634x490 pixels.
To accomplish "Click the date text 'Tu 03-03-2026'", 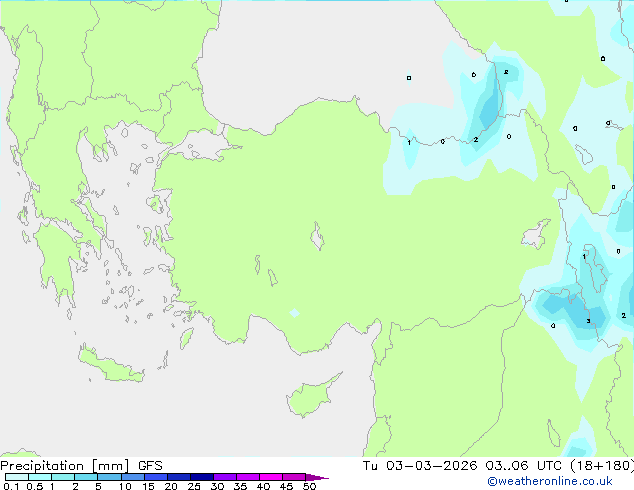I will pos(420,466).
